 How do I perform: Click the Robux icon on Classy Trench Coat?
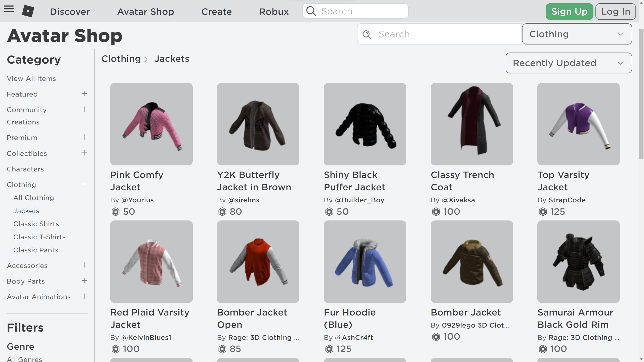coord(435,211)
